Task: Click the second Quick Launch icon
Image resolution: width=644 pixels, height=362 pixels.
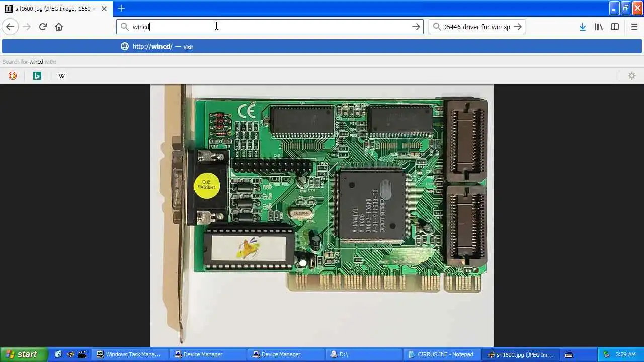Action: tap(70, 354)
